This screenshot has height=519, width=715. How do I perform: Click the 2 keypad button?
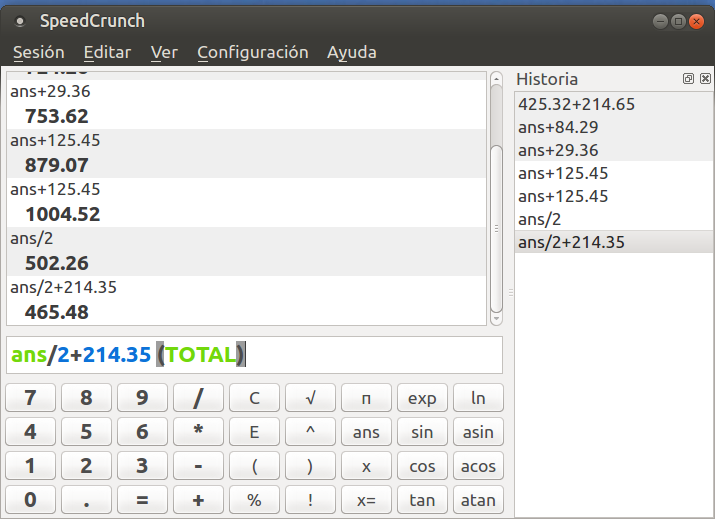[87, 466]
